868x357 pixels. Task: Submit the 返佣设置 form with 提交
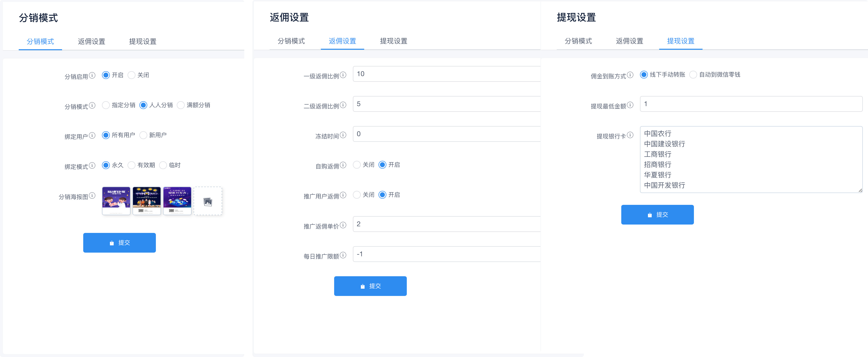point(370,286)
